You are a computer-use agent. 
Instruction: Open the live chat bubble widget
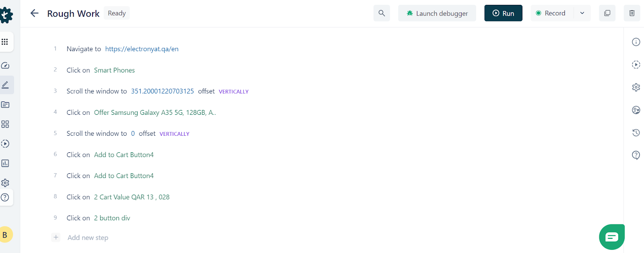click(x=612, y=237)
